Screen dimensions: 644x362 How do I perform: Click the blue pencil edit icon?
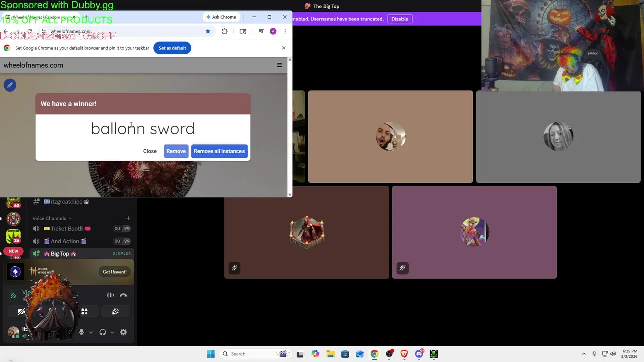coord(10,85)
